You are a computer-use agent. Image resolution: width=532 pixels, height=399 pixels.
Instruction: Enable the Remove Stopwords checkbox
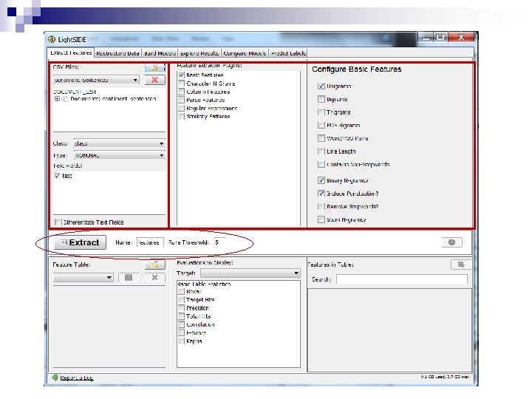tap(321, 206)
